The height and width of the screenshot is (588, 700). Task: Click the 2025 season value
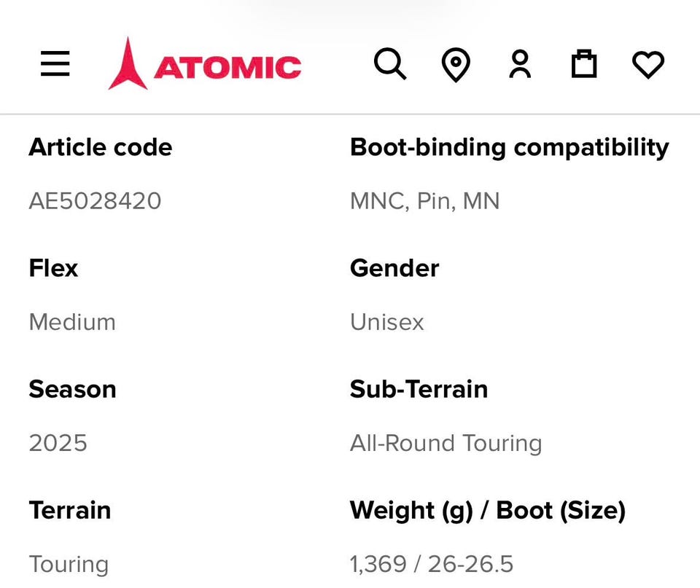click(58, 442)
